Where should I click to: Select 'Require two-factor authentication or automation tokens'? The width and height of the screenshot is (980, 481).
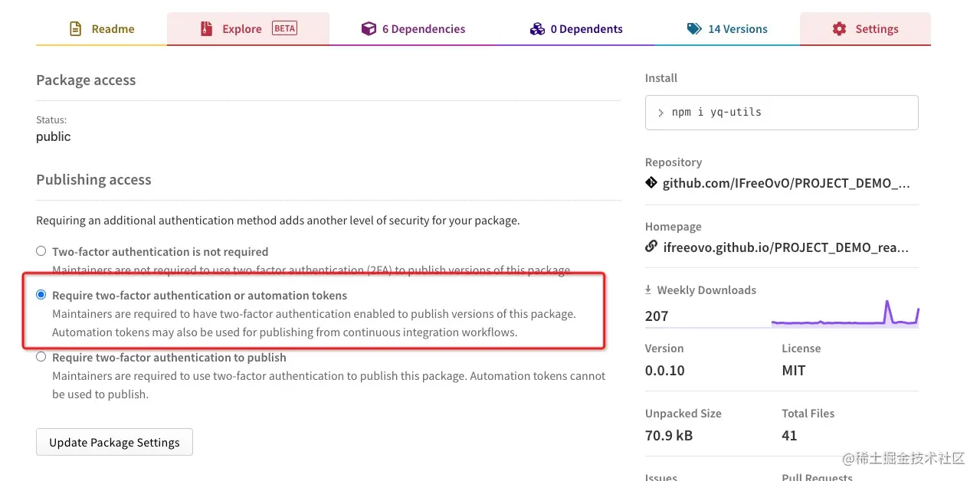(41, 295)
